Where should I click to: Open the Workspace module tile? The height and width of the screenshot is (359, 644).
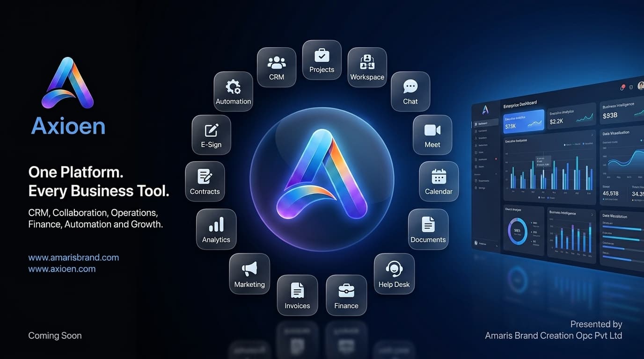367,67
